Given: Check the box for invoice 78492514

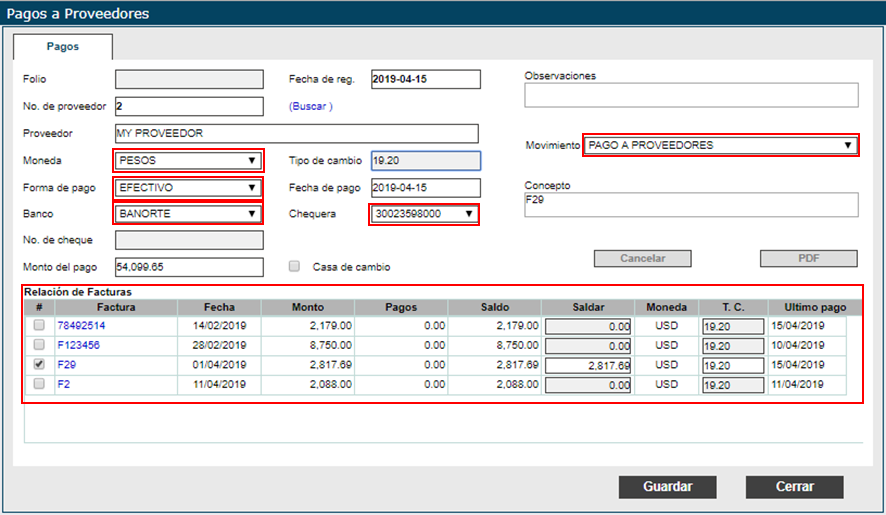Looking at the screenshot, I should click(39, 326).
